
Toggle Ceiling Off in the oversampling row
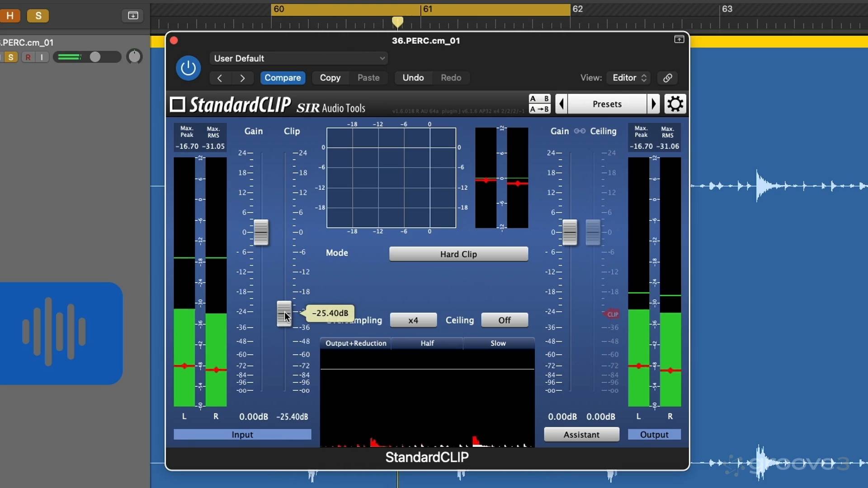pos(504,320)
